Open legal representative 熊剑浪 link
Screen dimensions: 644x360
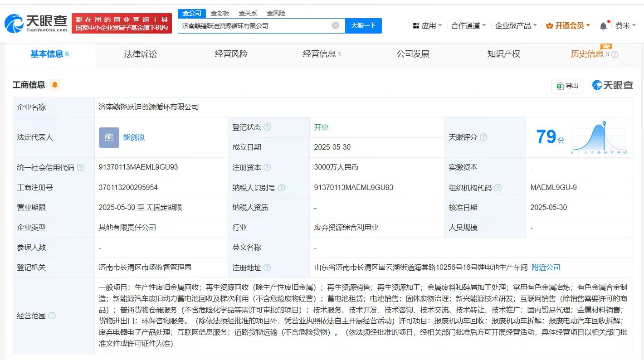coord(134,137)
